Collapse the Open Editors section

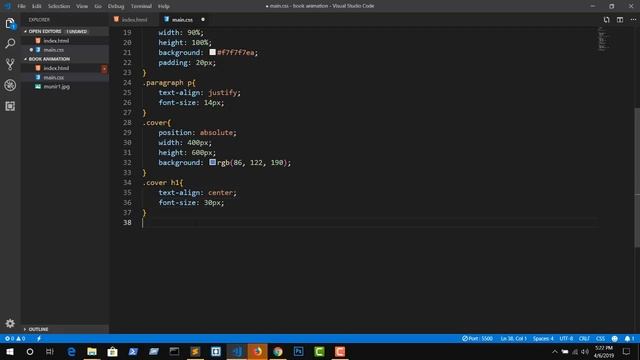65,31
